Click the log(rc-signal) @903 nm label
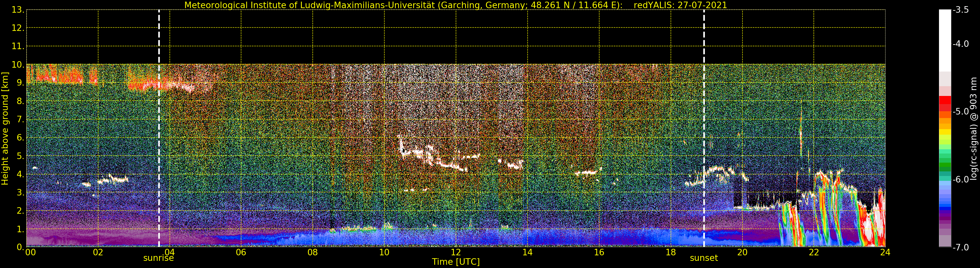 974,128
